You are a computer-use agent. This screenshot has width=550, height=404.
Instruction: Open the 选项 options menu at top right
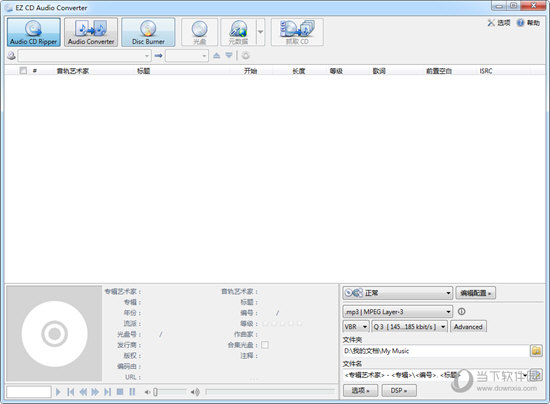[x=499, y=23]
